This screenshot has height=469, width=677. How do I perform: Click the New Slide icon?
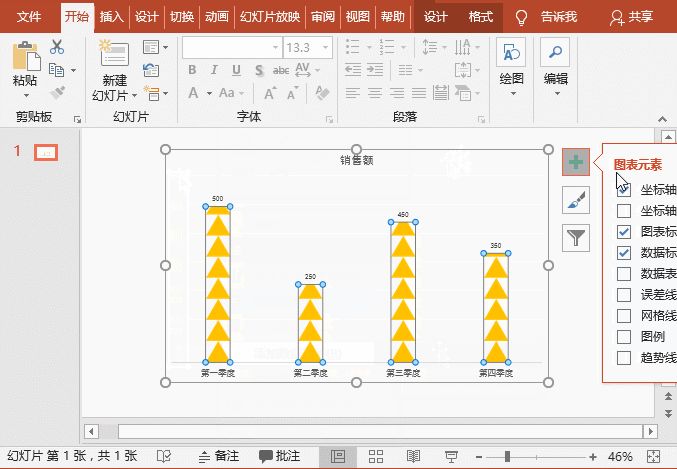pyautogui.click(x=114, y=53)
